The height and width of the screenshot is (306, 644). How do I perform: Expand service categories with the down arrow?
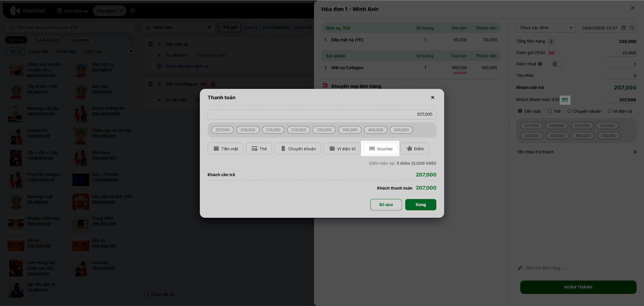click(130, 52)
